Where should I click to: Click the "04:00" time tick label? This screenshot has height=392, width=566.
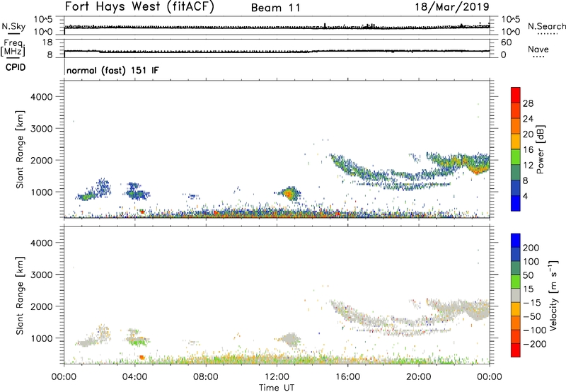[134, 377]
